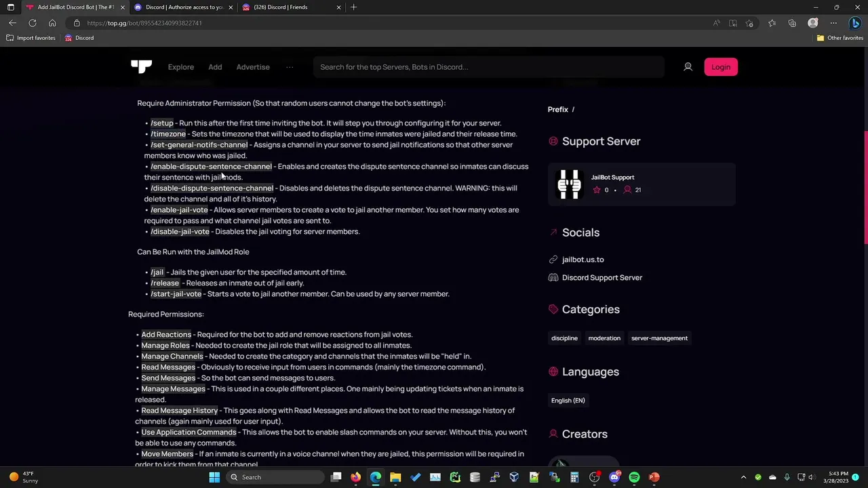The width and height of the screenshot is (868, 488).
Task: Open PowerPoint from the taskbar
Action: (x=654, y=477)
